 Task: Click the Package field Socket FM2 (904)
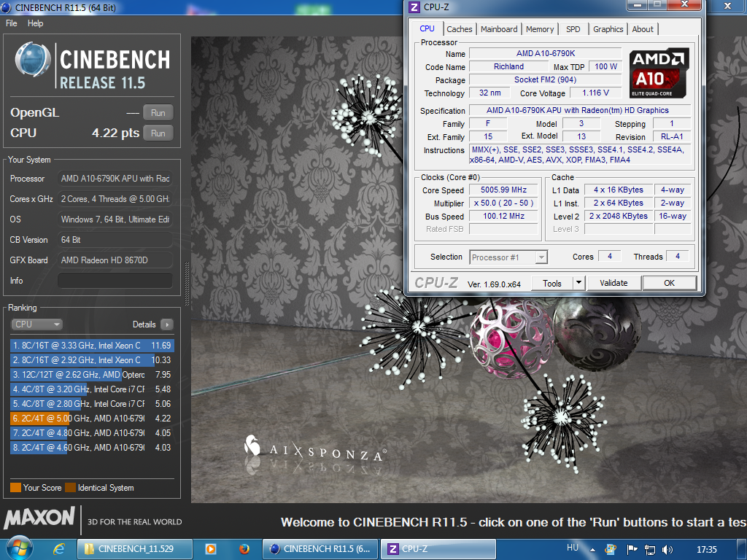(x=546, y=79)
